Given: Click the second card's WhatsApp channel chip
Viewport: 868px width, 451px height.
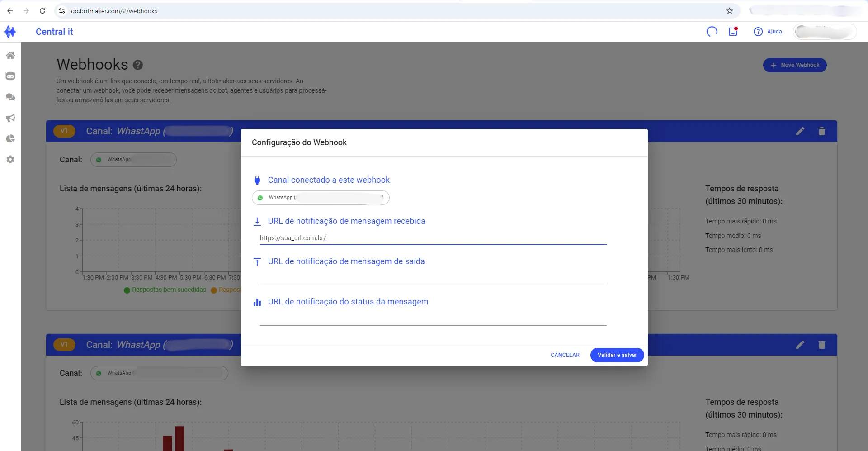Looking at the screenshot, I should pyautogui.click(x=159, y=373).
